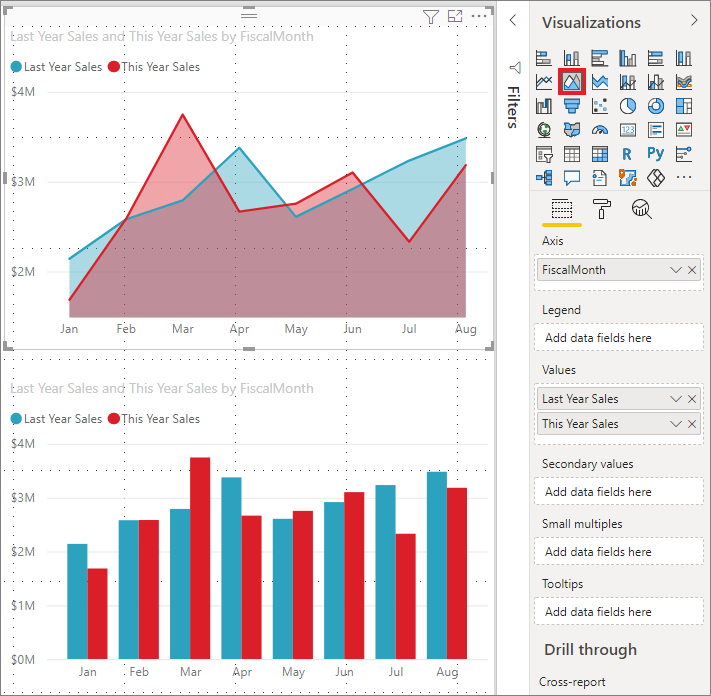
Task: Select the 100% stacked column chart visual
Action: (x=684, y=58)
